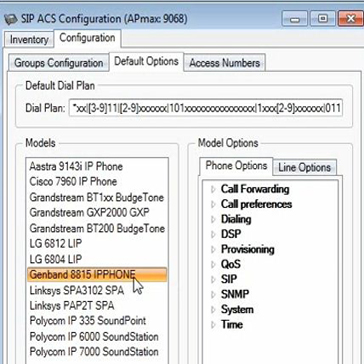Click the SNMP tree label
Image resolution: width=364 pixels, height=364 pixels.
(x=235, y=294)
